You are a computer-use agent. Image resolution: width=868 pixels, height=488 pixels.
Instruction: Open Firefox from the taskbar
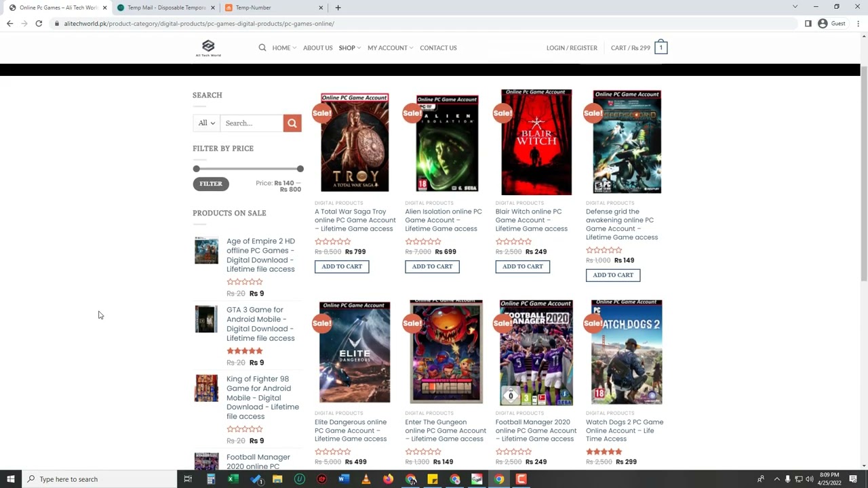[x=388, y=479]
